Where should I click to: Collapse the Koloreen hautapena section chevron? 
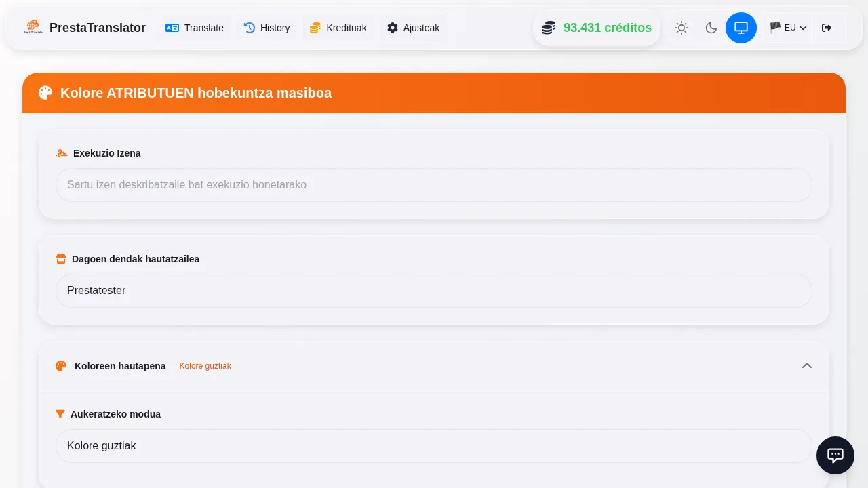(x=807, y=366)
